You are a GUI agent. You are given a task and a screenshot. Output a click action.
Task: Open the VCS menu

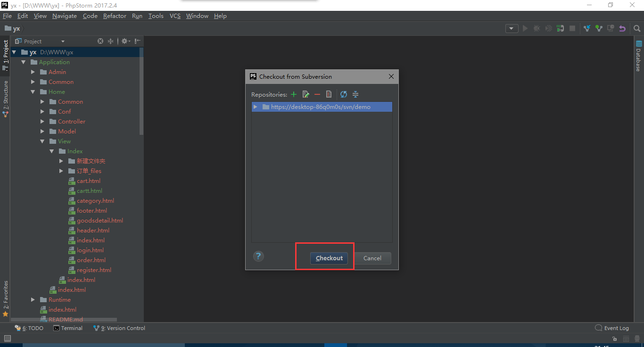[175, 16]
